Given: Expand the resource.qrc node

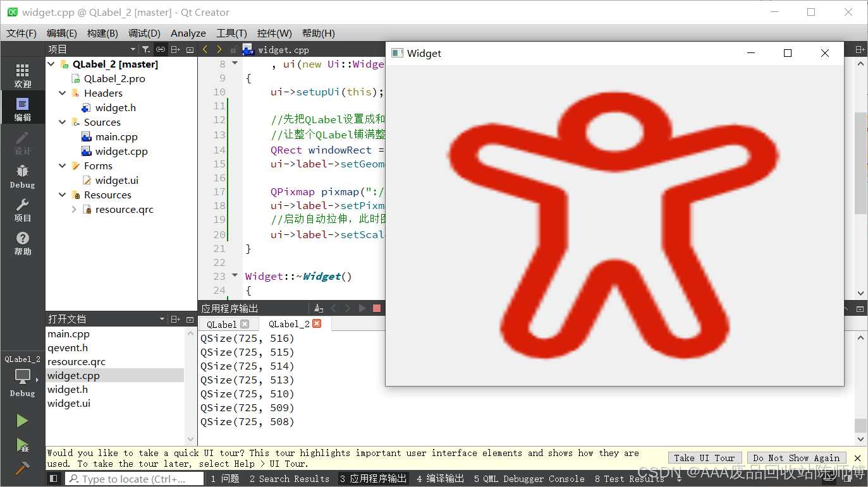Looking at the screenshot, I should pyautogui.click(x=74, y=209).
